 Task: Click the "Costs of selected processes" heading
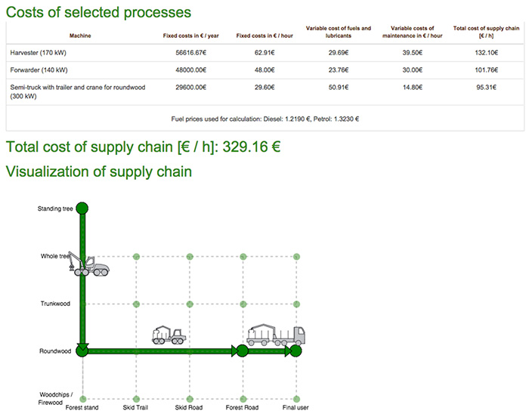(98, 12)
